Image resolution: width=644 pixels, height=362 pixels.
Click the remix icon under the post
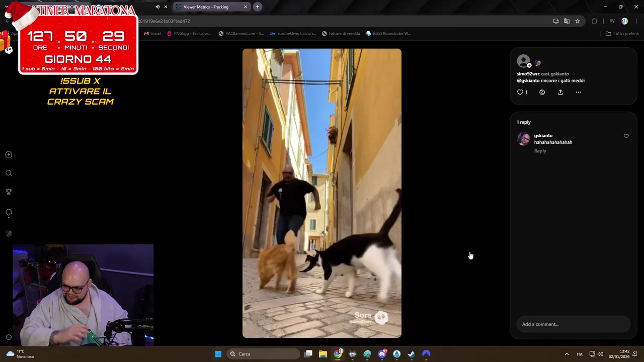pyautogui.click(x=542, y=93)
